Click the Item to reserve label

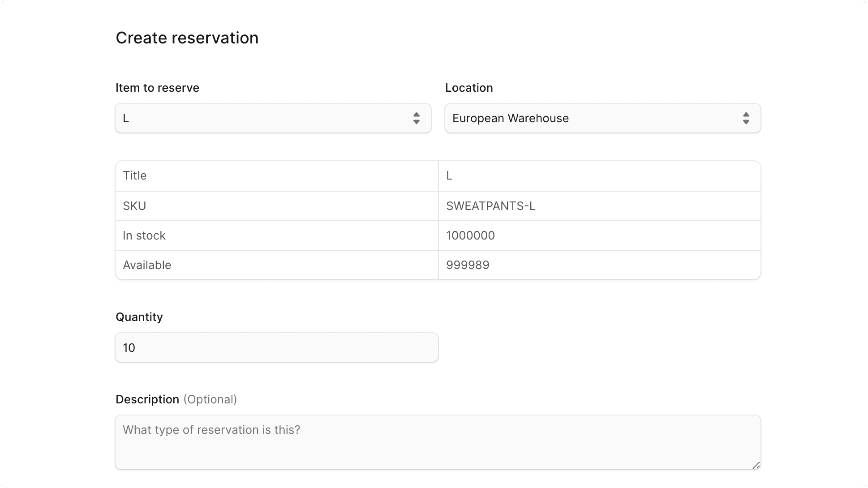coord(157,88)
